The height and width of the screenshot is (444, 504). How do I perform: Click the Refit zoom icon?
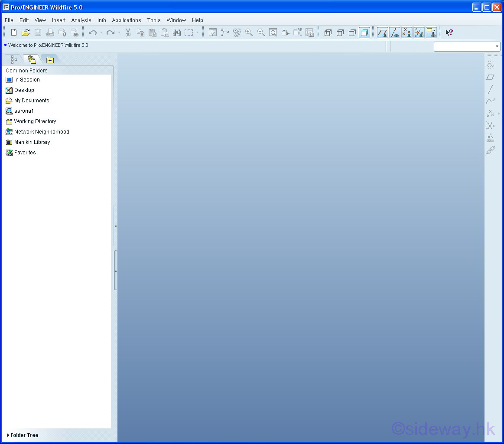tap(273, 33)
